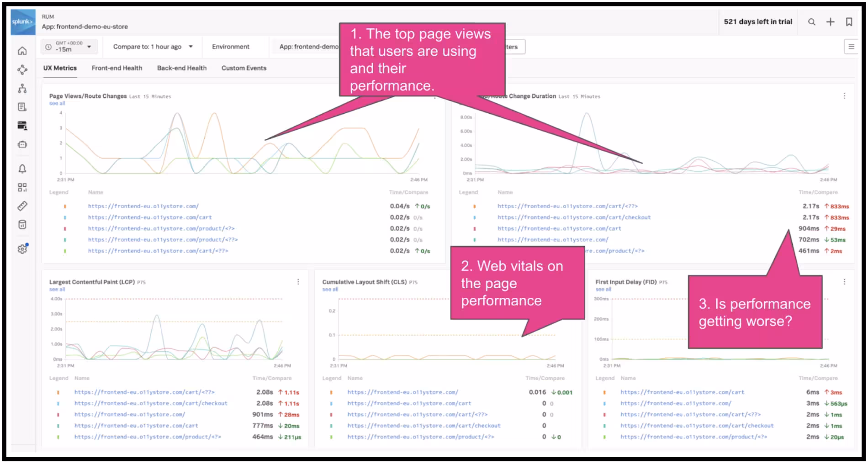Select the Custom Events tab
The width and height of the screenshot is (868, 465).
tap(243, 68)
